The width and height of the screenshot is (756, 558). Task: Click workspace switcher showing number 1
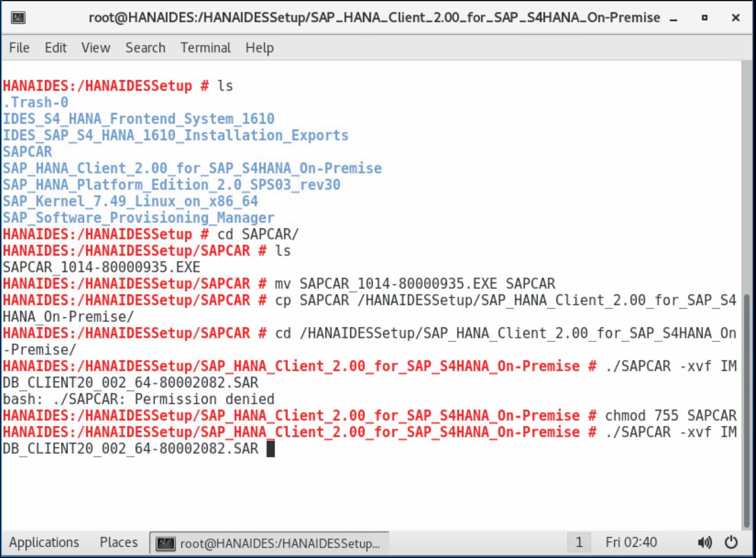579,542
